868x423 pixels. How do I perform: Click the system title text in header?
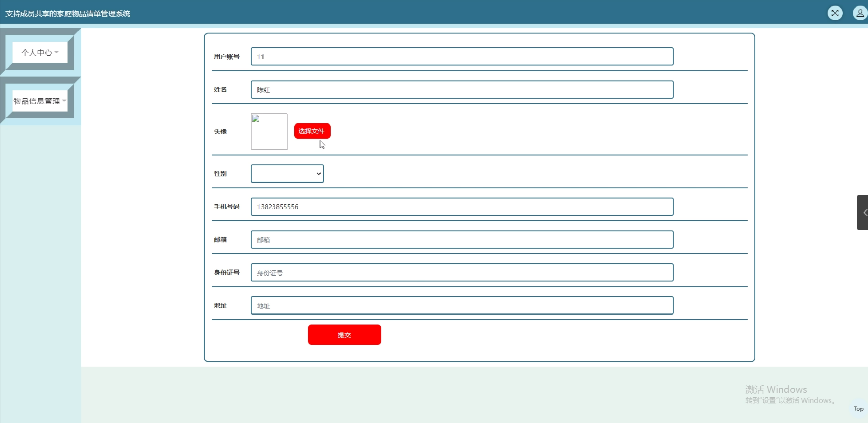pos(68,14)
